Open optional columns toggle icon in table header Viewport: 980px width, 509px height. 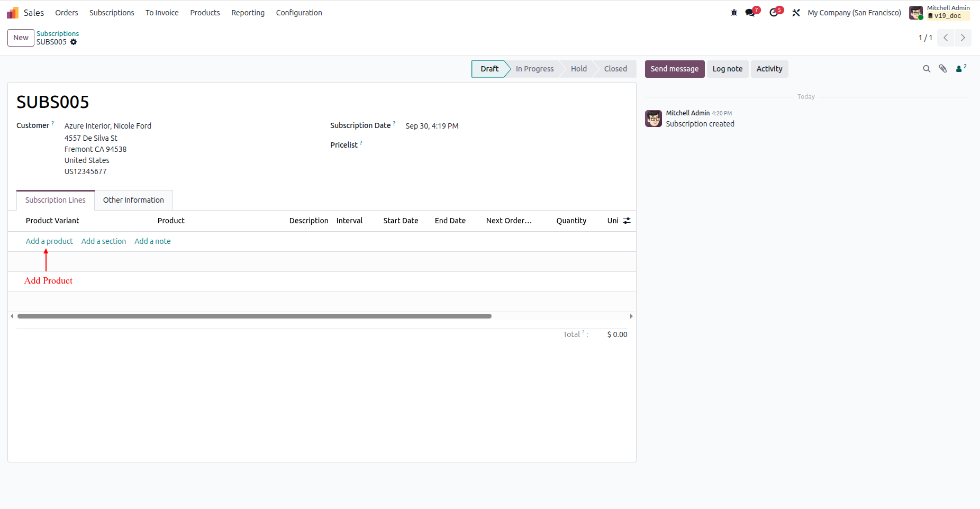tap(627, 221)
